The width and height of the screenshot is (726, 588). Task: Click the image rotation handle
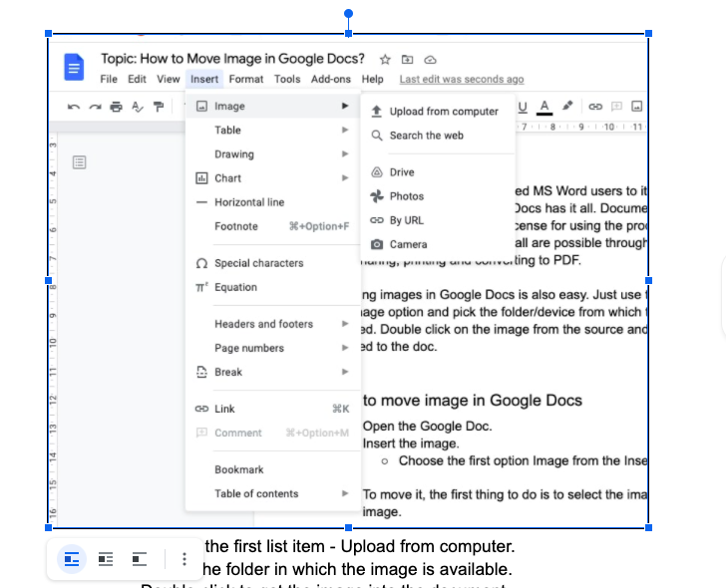tap(349, 13)
